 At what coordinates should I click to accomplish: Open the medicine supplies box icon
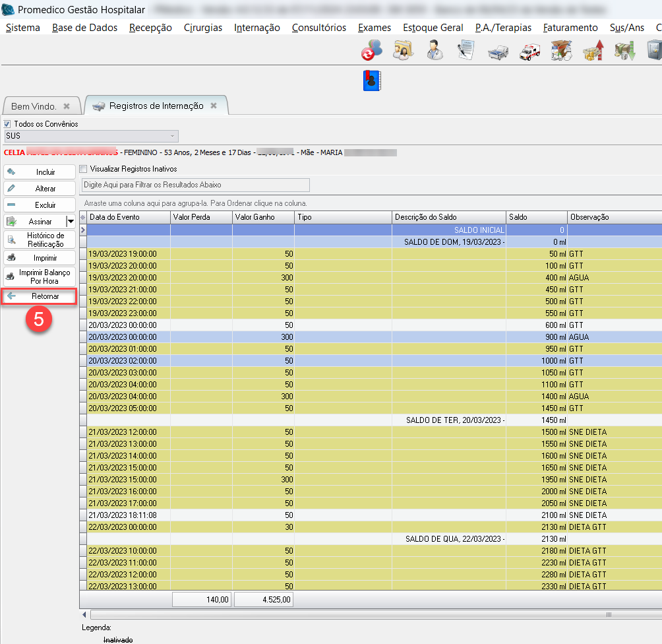(x=561, y=51)
